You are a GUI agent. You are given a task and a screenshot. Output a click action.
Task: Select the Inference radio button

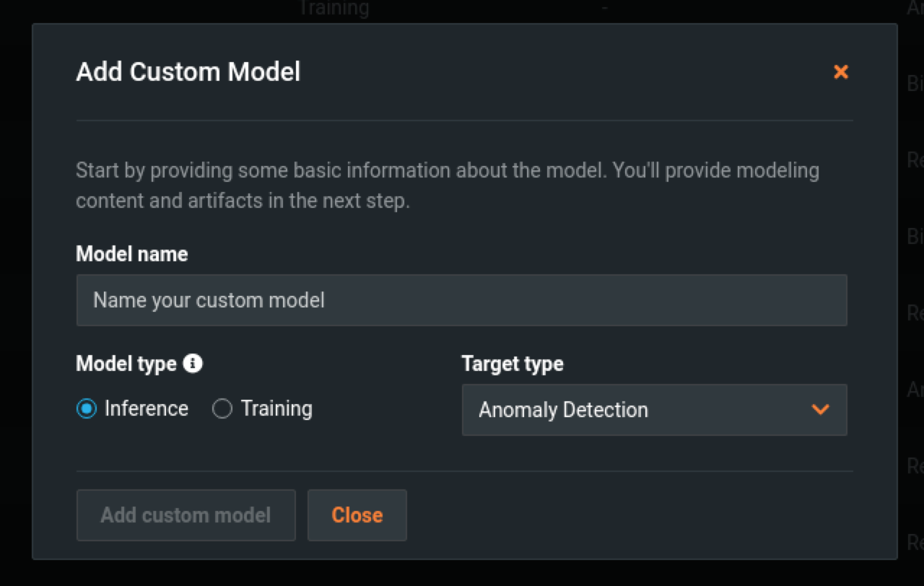pos(87,409)
